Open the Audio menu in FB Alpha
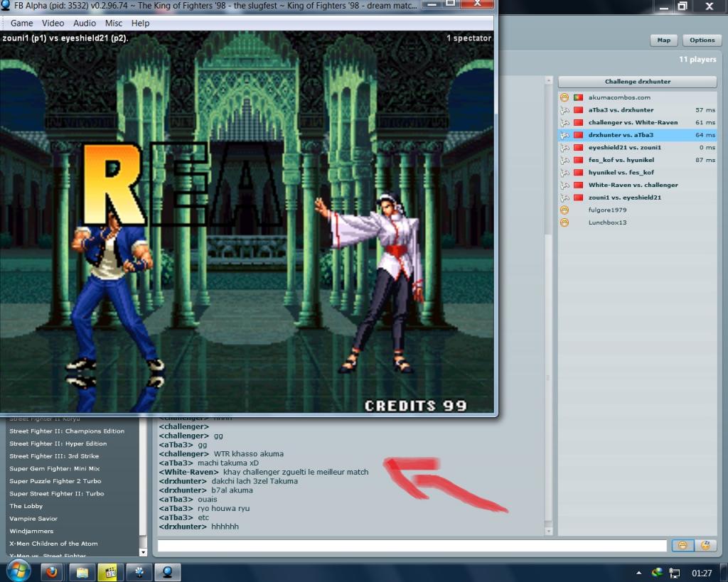This screenshot has width=728, height=582. point(85,23)
